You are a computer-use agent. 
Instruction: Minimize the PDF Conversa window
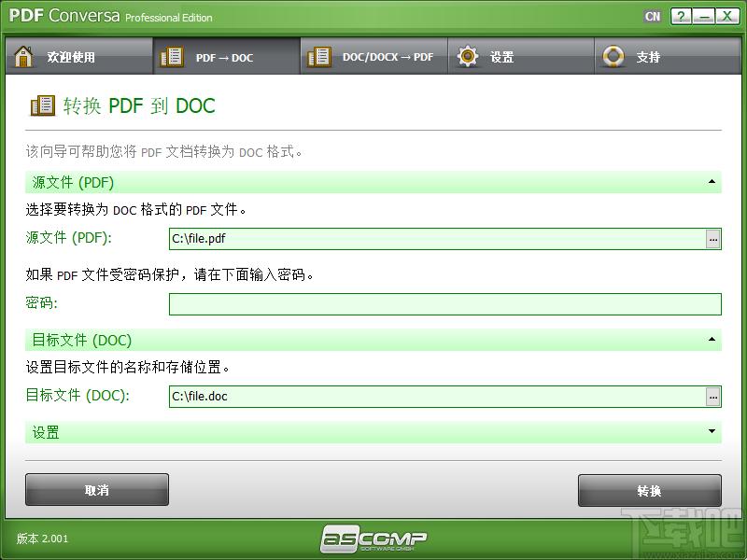point(704,17)
